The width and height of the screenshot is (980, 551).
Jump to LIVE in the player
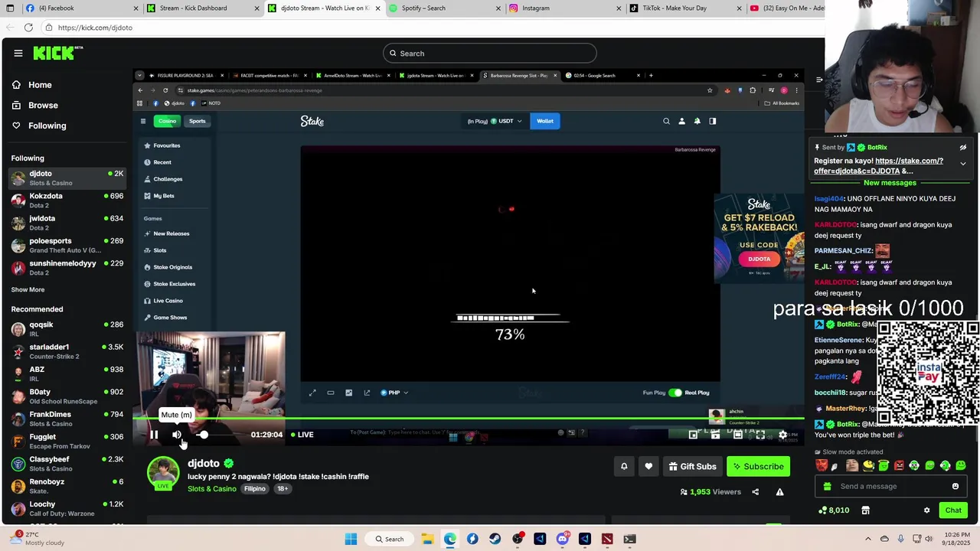[x=301, y=435]
